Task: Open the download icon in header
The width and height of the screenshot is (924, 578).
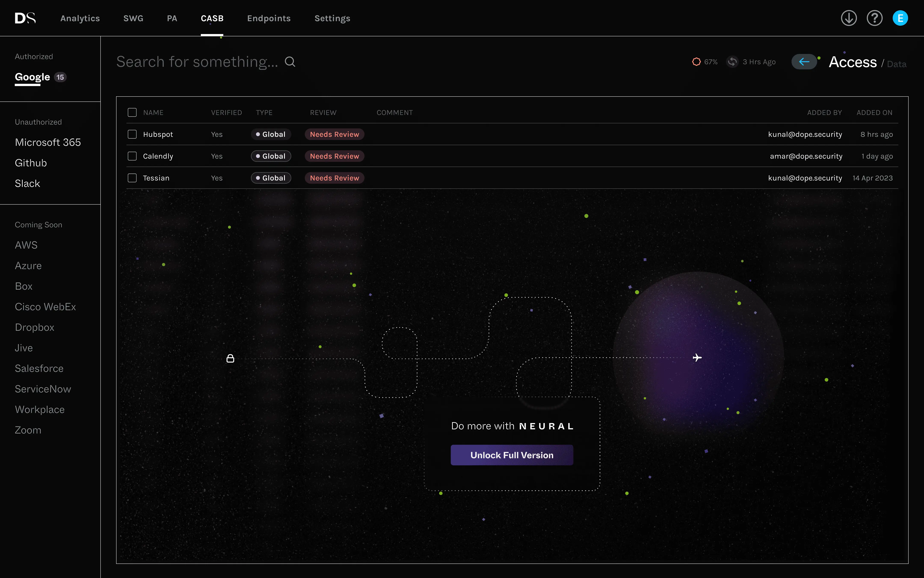Action: point(849,18)
